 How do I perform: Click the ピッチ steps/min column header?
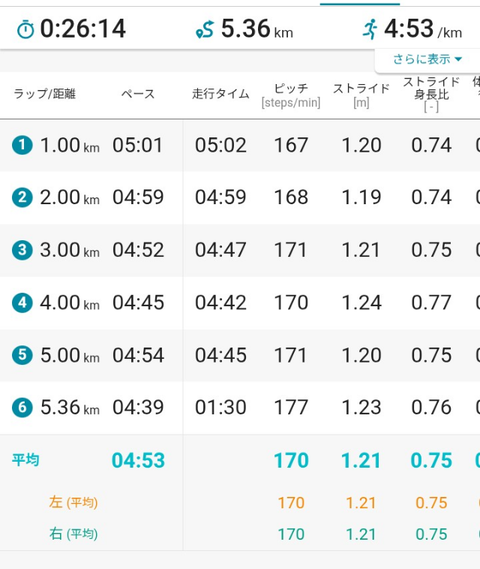291,95
